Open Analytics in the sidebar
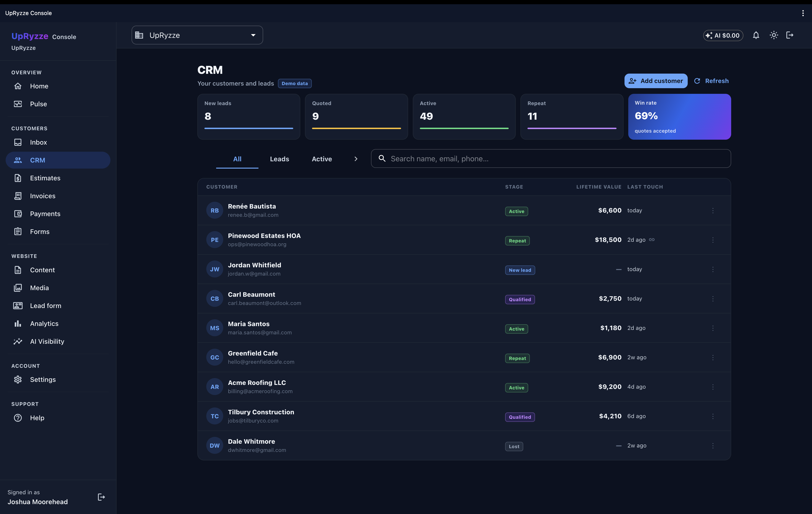This screenshot has height=514, width=812. click(x=58, y=324)
